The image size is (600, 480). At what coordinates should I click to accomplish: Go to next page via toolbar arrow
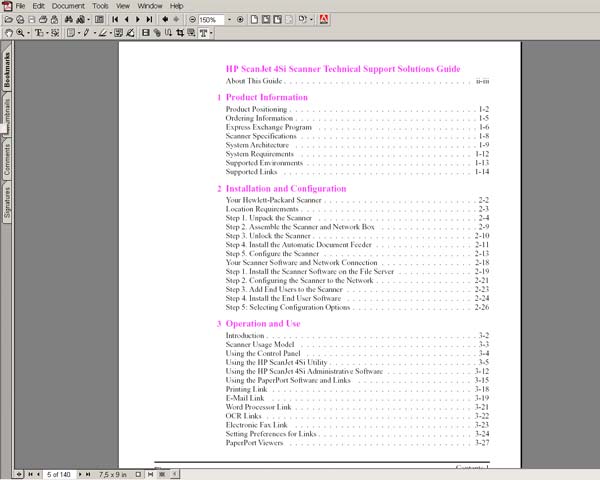tap(138, 20)
